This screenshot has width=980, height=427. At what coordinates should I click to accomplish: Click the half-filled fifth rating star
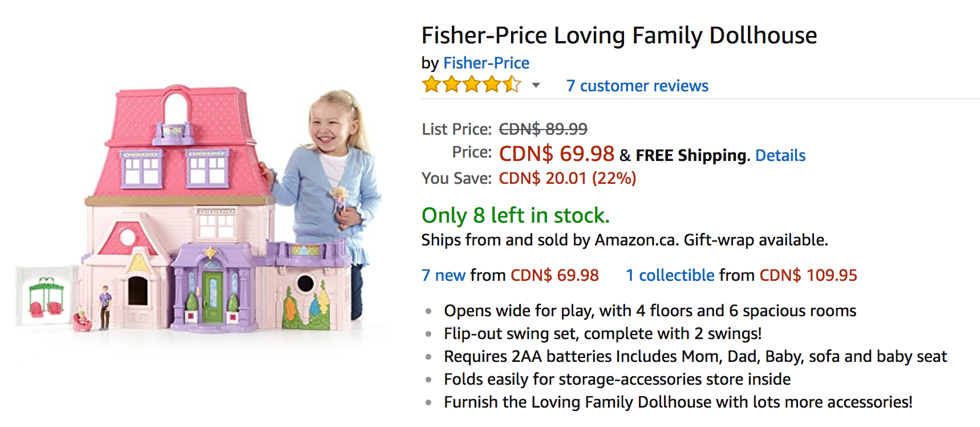512,85
